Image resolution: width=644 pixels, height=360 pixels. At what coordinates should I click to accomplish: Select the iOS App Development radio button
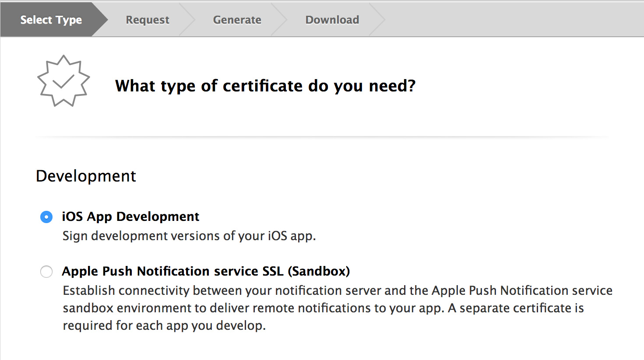(x=46, y=217)
